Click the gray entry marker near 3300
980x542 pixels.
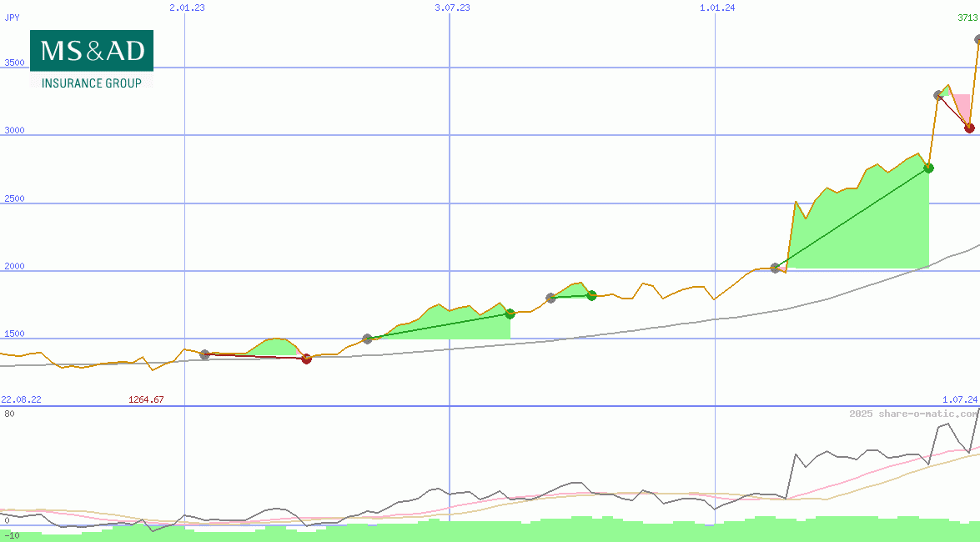click(939, 96)
